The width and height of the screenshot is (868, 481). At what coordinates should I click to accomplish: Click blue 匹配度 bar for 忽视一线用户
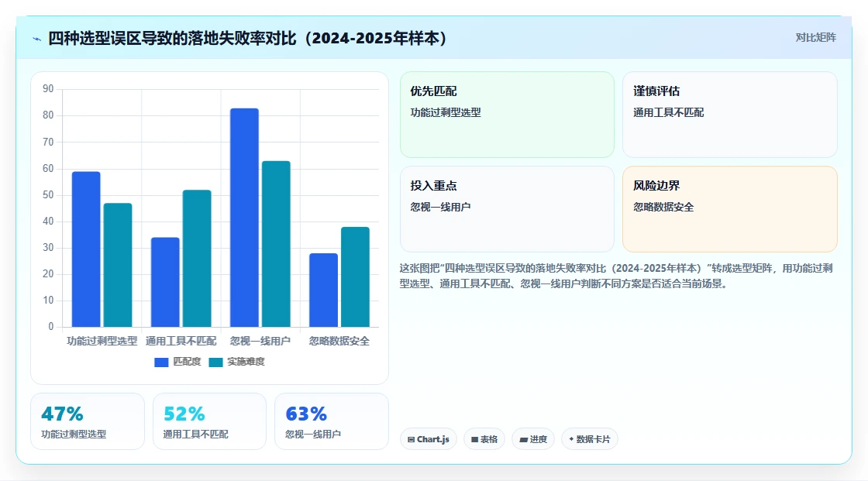click(245, 218)
